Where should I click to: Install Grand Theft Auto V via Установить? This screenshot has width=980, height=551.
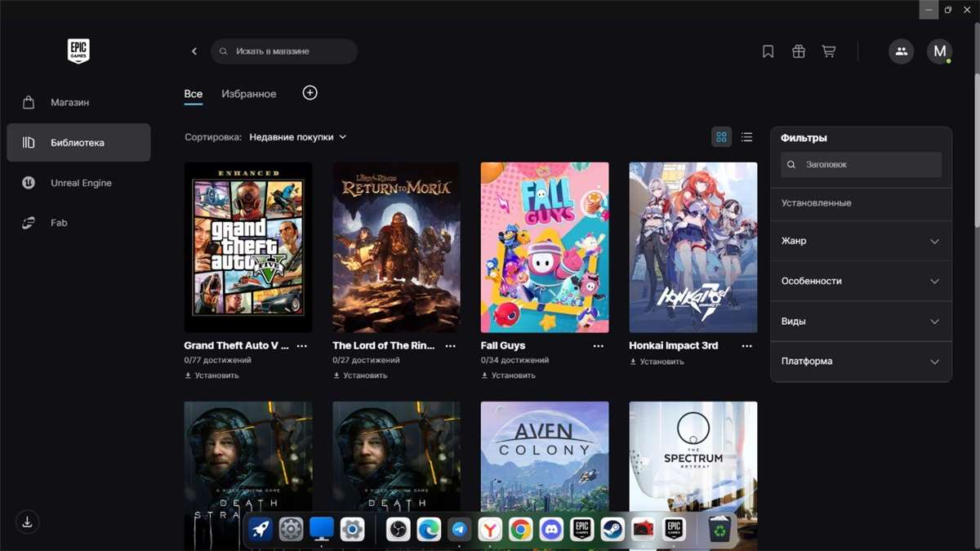click(x=212, y=375)
